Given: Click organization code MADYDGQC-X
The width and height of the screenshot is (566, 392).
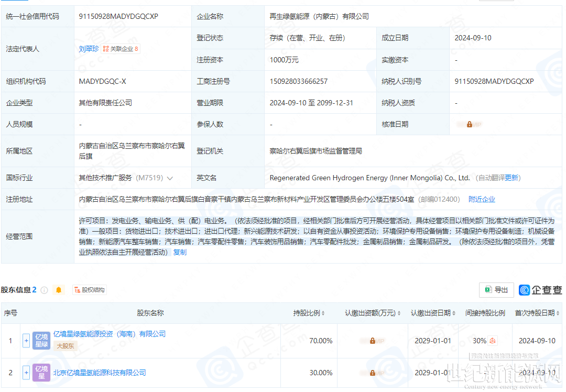Looking at the screenshot, I should 103,82.
